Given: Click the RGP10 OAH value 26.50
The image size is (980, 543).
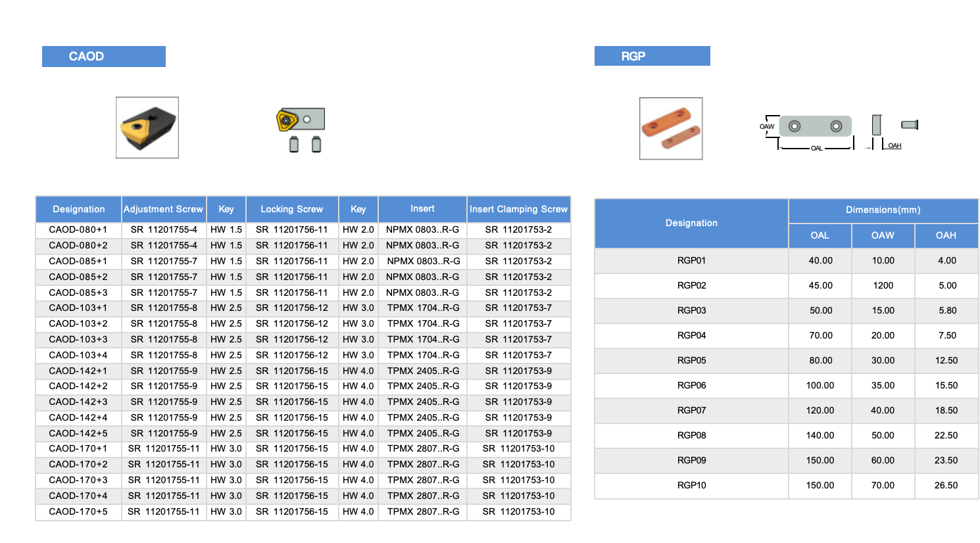Looking at the screenshot, I should 946,485.
